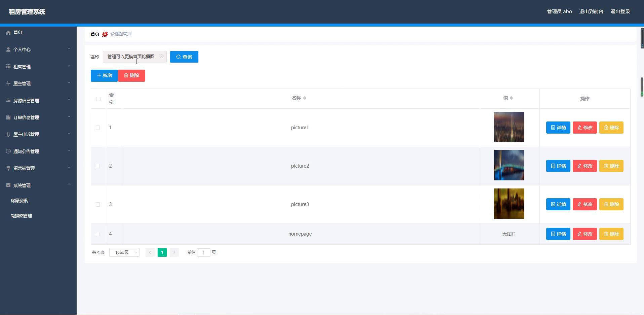644x315 pixels.
Task: Click the person icon next to 个人中心
Action: (x=8, y=49)
